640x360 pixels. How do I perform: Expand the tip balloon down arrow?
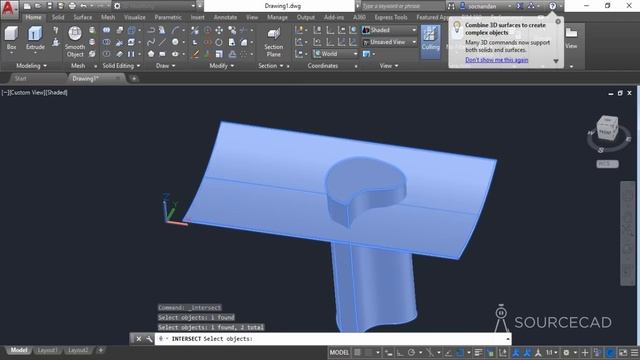coord(556,61)
